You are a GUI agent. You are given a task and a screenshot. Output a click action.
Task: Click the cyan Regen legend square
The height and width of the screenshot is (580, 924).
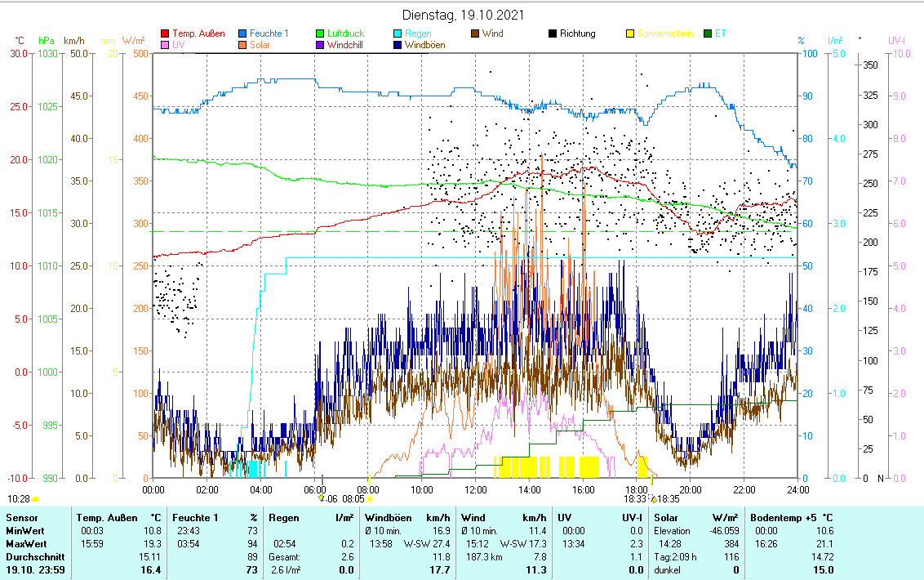[398, 33]
